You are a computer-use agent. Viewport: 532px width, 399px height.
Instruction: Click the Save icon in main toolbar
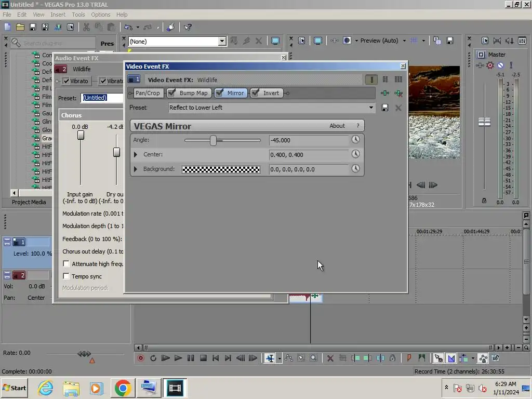[33, 27]
